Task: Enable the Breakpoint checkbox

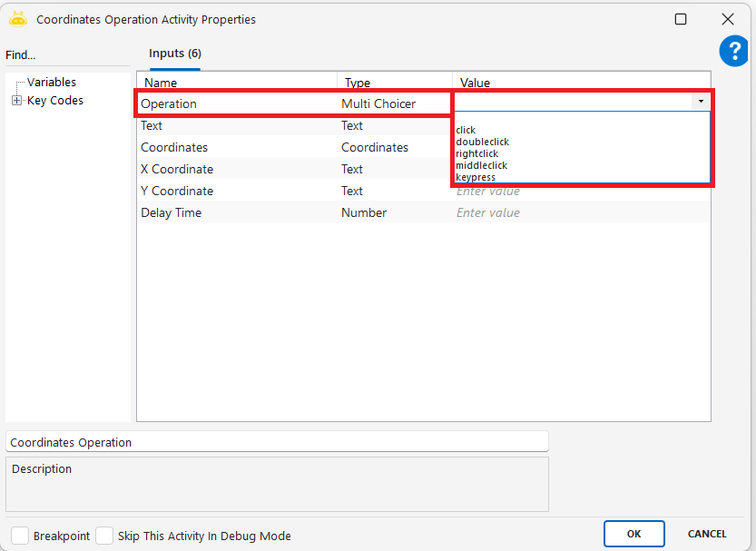Action: click(x=20, y=536)
